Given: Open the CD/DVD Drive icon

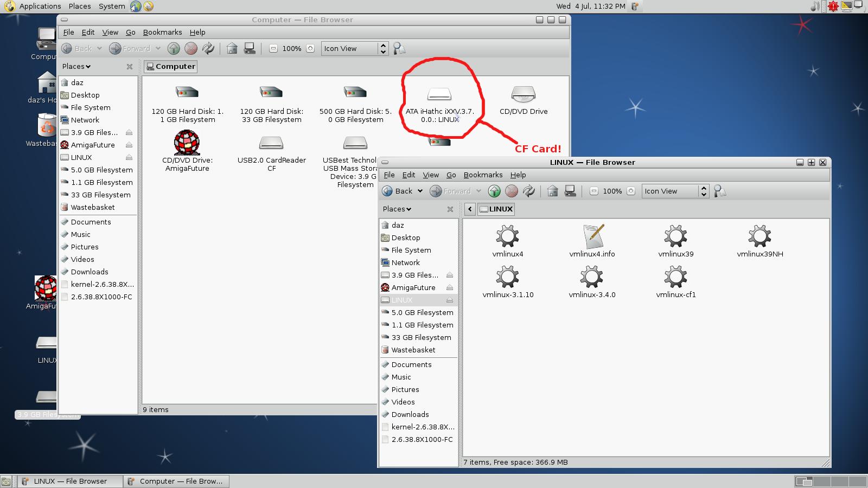Looking at the screenshot, I should (x=524, y=95).
